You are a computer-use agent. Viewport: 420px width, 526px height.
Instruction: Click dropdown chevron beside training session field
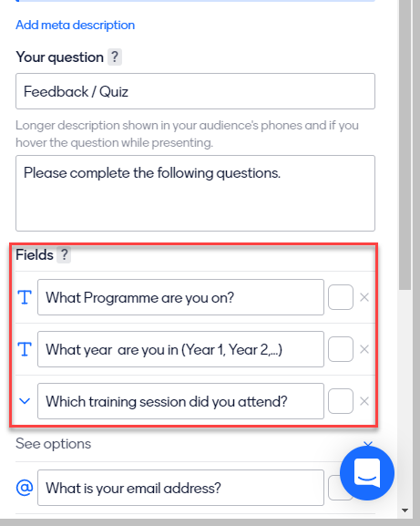click(x=25, y=401)
